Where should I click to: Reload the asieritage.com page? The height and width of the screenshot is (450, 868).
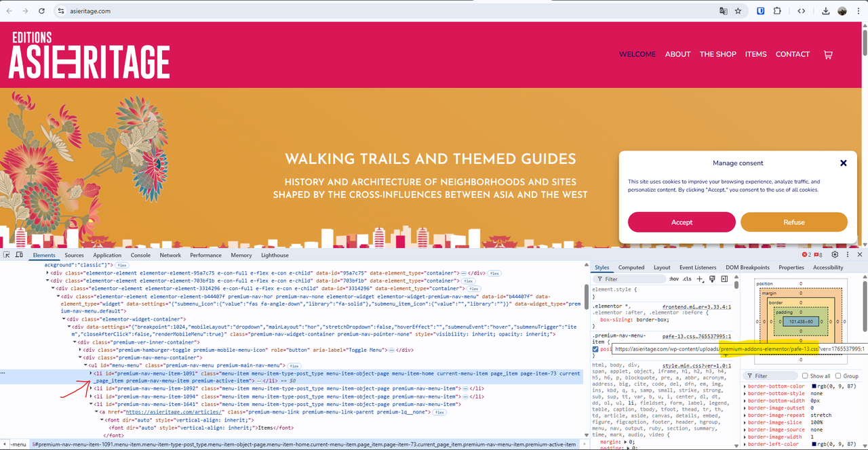coord(42,11)
